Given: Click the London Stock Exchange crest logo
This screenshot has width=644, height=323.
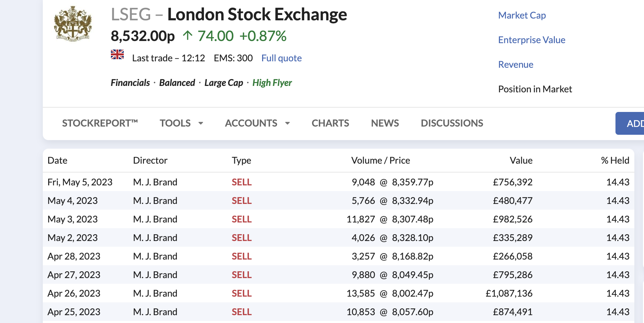Looking at the screenshot, I should 73,24.
